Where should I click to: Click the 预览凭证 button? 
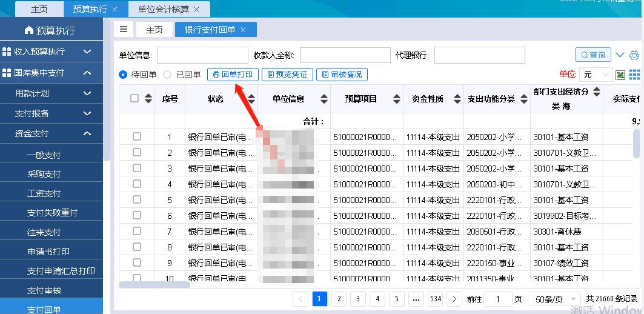[287, 75]
